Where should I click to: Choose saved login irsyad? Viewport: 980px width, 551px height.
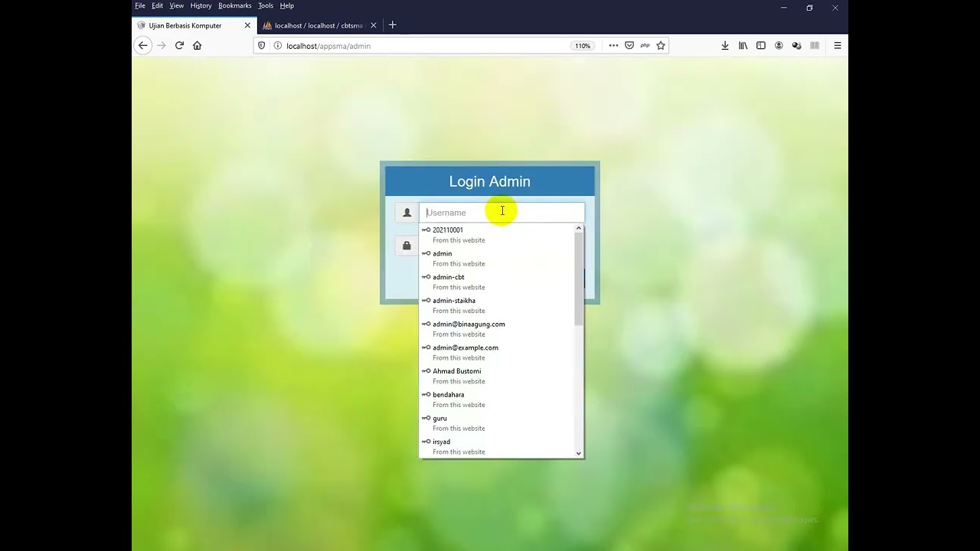(x=496, y=447)
